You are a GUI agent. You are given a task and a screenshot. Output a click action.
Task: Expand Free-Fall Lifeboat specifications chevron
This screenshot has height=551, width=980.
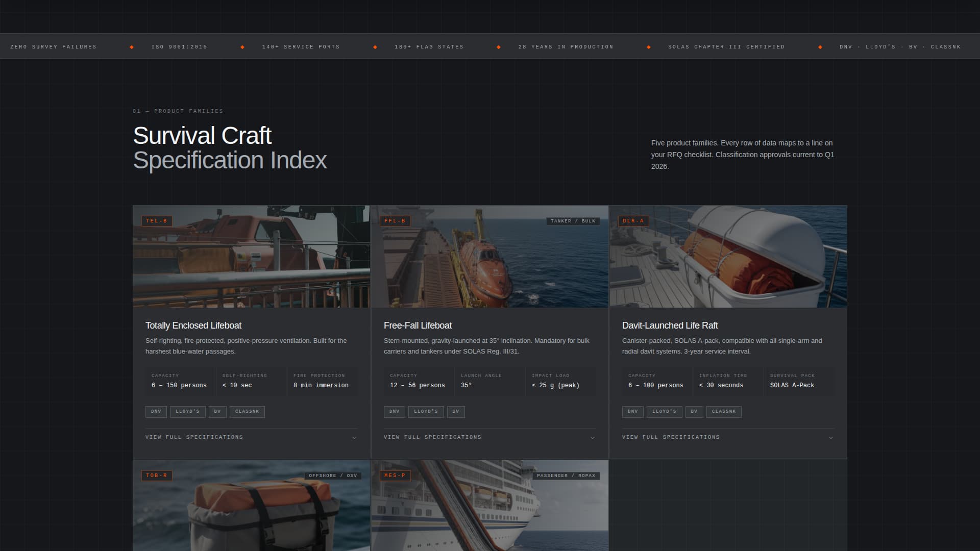[592, 437]
